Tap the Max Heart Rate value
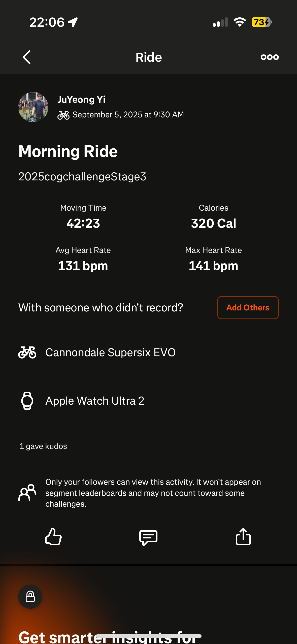Image resolution: width=297 pixels, height=644 pixels. (213, 266)
